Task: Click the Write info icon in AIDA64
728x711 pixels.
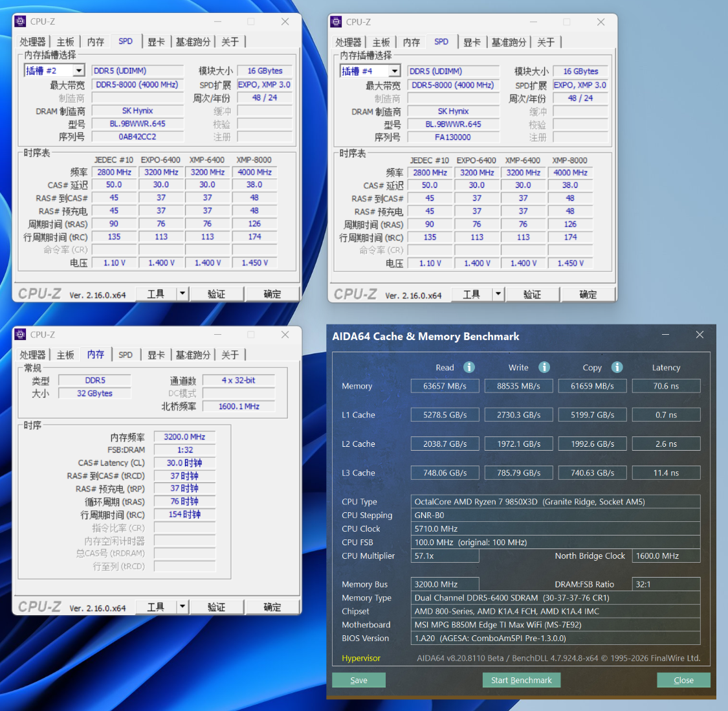Action: 544,367
